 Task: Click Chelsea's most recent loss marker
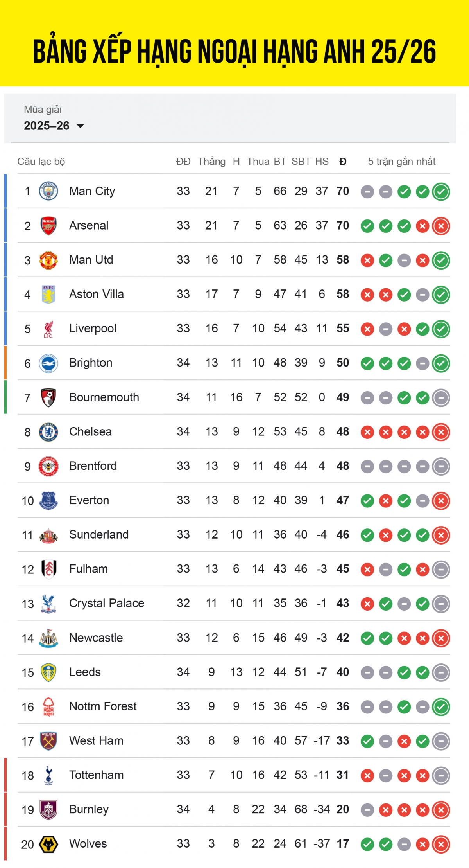coord(441,431)
